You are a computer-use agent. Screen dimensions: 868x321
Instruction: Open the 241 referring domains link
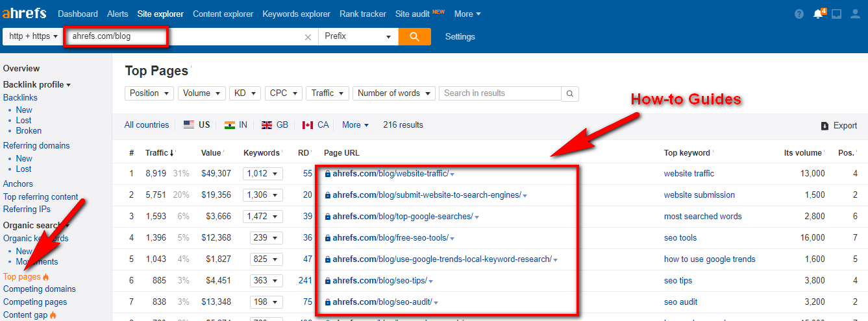point(305,281)
